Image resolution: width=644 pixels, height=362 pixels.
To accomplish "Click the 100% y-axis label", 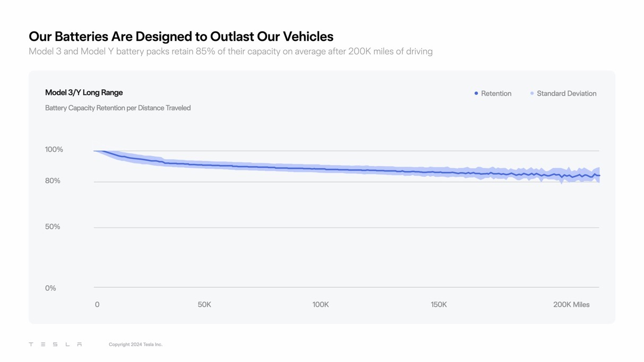I will tap(54, 150).
